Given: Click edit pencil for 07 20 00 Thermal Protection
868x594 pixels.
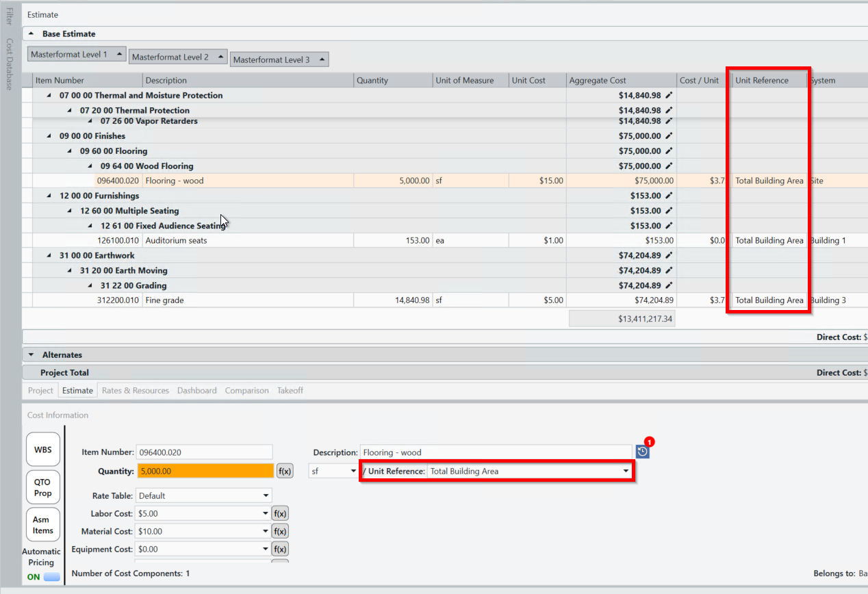Looking at the screenshot, I should click(669, 110).
